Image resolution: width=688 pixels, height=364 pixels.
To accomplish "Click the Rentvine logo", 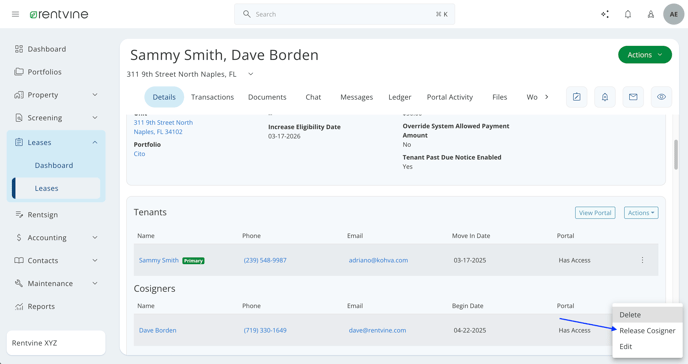I will (59, 14).
